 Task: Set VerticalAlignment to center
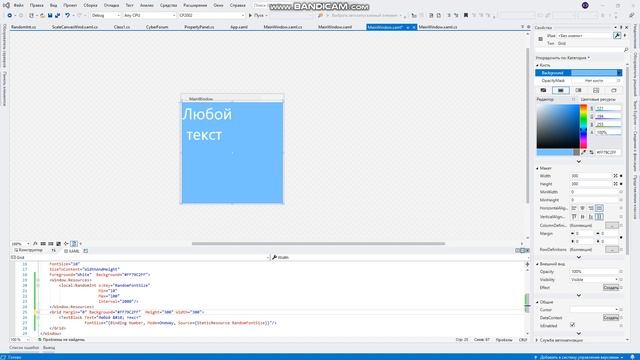pyautogui.click(x=582, y=217)
